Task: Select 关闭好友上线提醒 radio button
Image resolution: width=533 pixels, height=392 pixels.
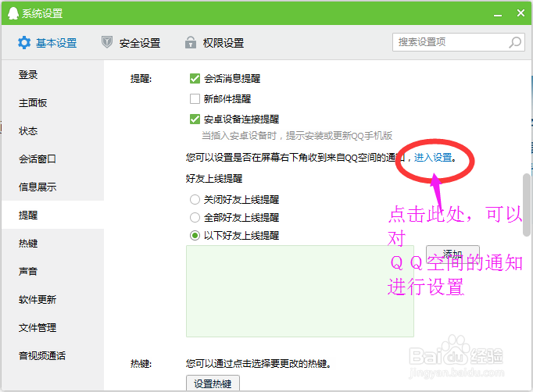Action: coord(195,199)
